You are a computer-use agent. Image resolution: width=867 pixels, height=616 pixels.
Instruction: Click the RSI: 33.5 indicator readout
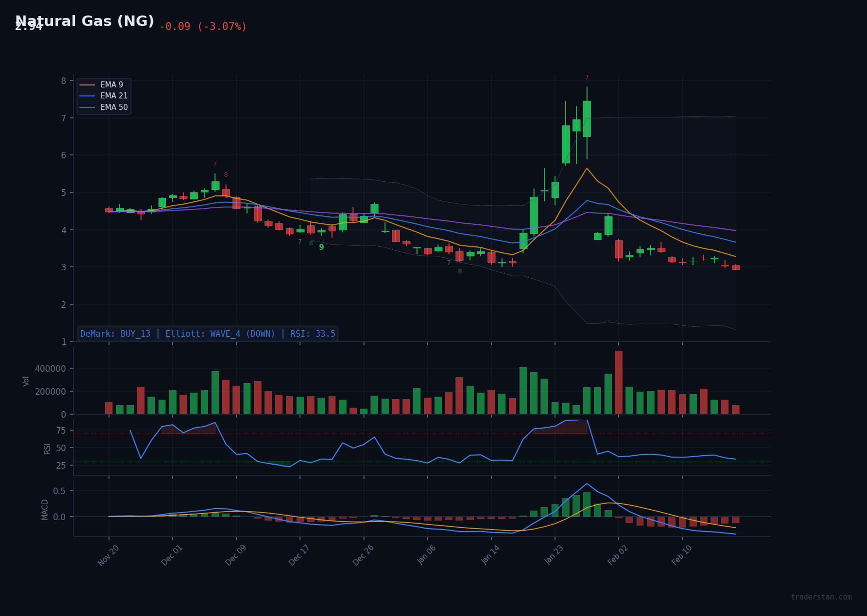[x=312, y=333]
